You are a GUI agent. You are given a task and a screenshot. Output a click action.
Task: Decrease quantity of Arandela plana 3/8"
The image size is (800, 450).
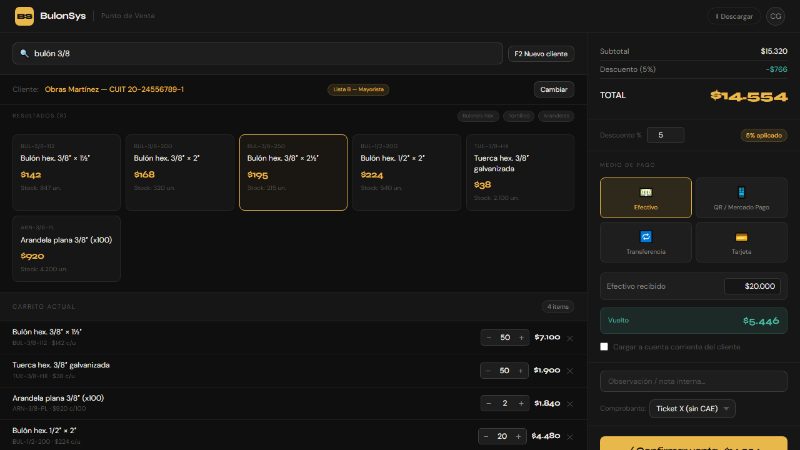[489, 404]
